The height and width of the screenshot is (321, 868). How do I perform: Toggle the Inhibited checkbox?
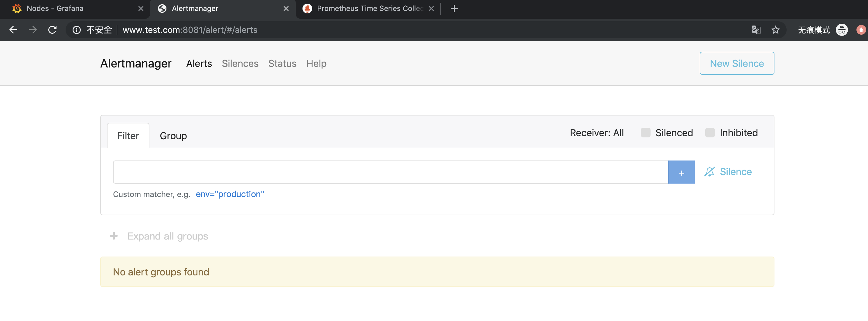(710, 133)
